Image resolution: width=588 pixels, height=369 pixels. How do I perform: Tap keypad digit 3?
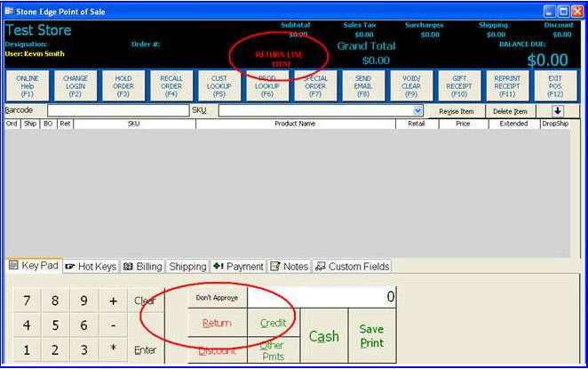pyautogui.click(x=84, y=349)
